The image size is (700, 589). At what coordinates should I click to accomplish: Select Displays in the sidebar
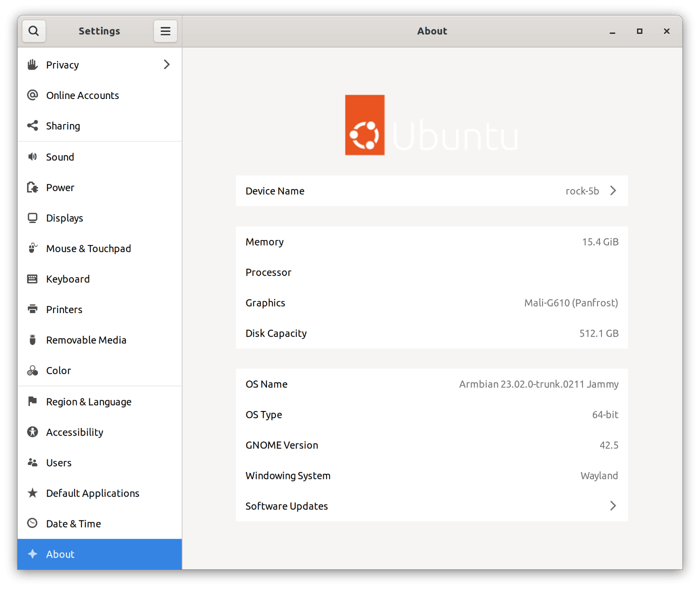(x=99, y=217)
